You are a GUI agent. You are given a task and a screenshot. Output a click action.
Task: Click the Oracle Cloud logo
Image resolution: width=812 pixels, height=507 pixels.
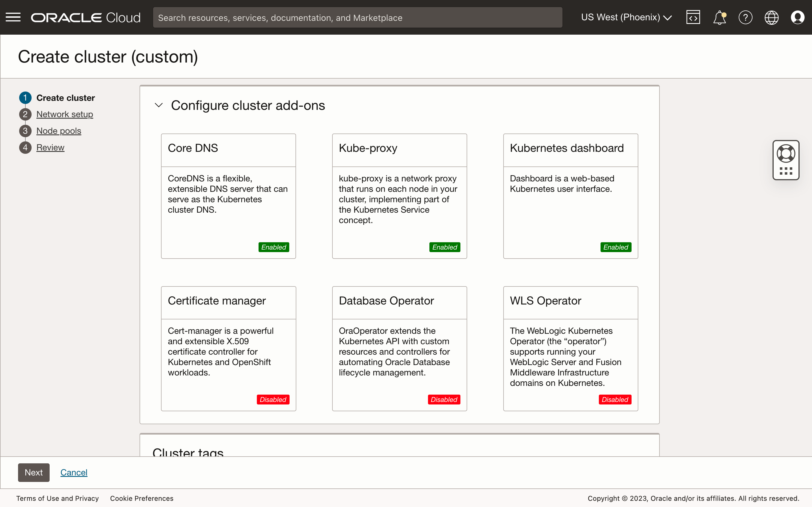85,17
